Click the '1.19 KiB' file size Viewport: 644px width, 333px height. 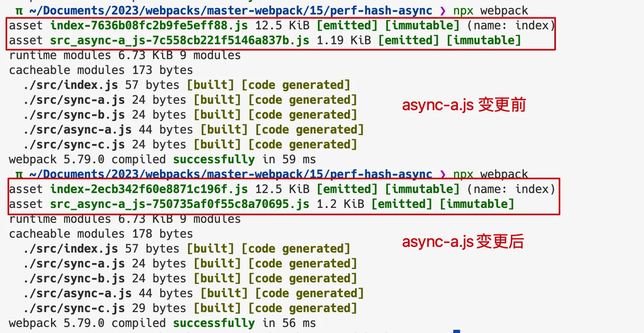[x=344, y=40]
